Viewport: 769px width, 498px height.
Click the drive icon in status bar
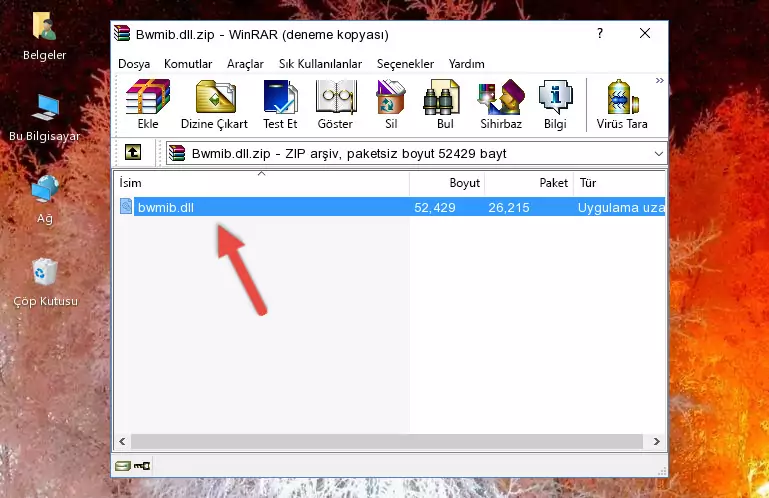click(x=123, y=466)
